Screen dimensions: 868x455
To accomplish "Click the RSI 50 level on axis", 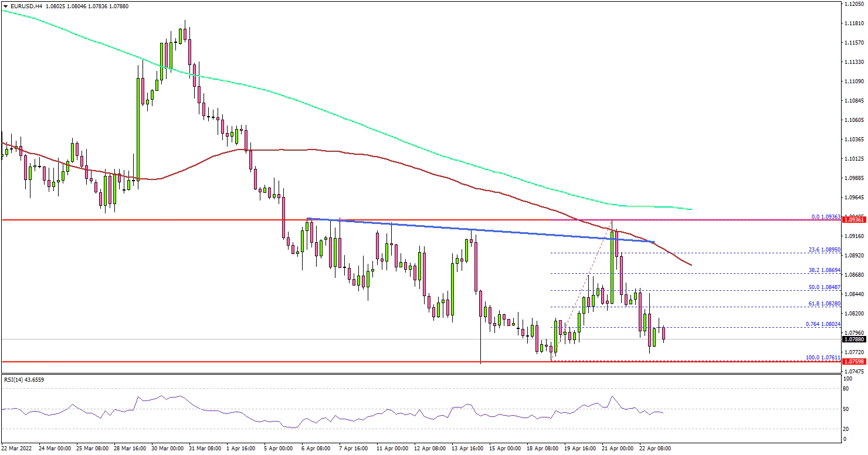I will point(845,409).
